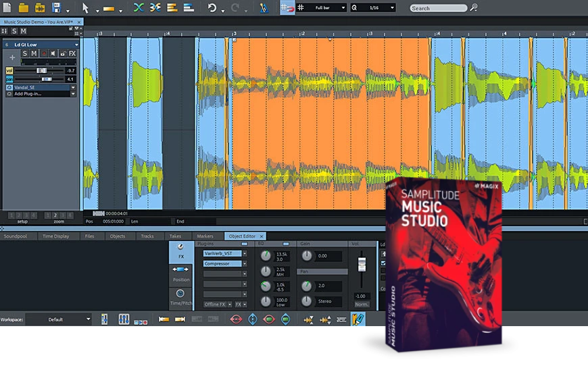Open undo history dropdown arrow
Screen dimensions: 588x368
pos(223,11)
